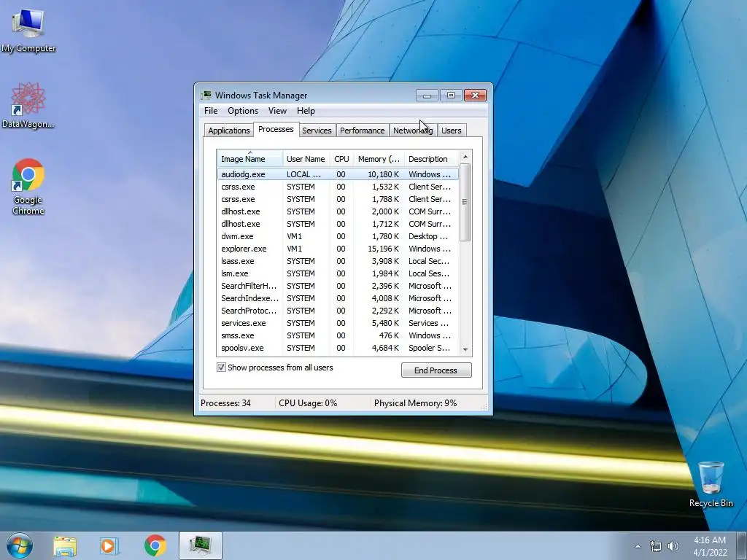Select dllhost.exe using 1,712 K
Image resolution: width=747 pixels, height=560 pixels.
338,224
